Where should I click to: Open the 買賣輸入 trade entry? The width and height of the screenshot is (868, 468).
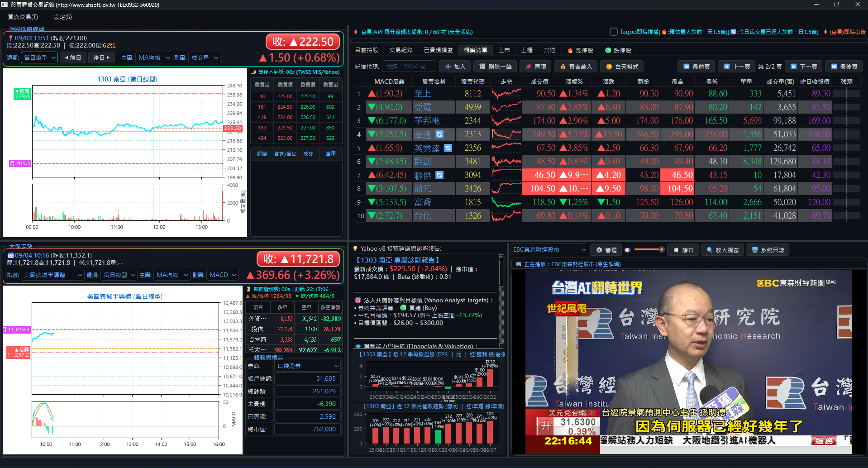pos(576,67)
